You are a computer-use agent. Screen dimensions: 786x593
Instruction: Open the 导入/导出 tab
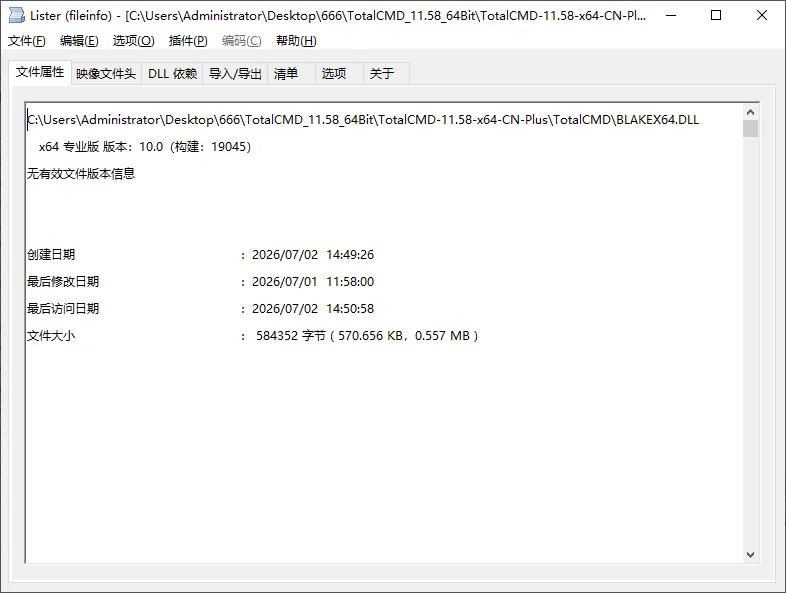click(x=235, y=74)
